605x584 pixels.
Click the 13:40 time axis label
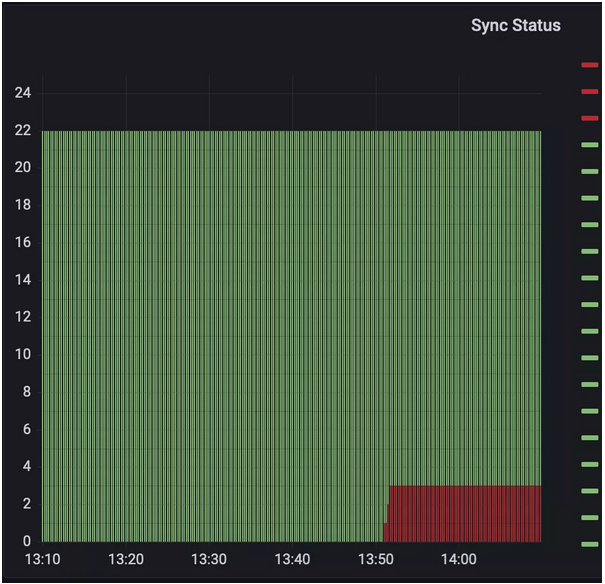pyautogui.click(x=292, y=560)
